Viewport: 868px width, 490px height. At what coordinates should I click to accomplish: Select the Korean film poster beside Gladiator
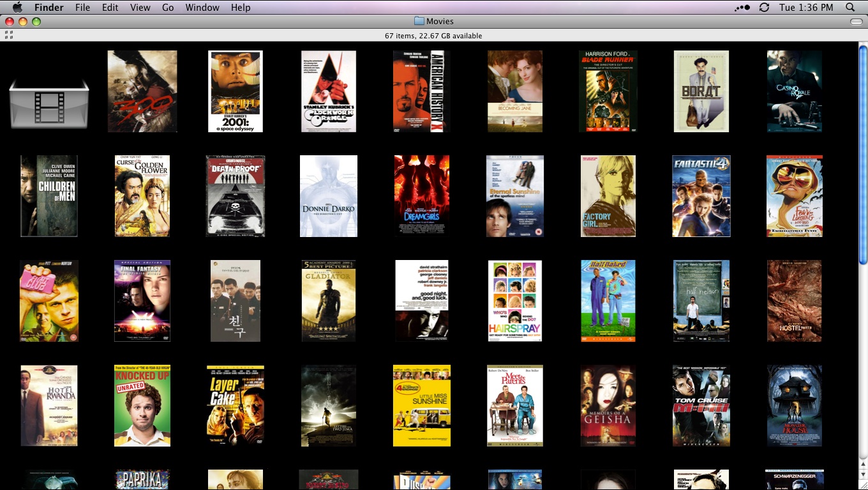pos(236,301)
